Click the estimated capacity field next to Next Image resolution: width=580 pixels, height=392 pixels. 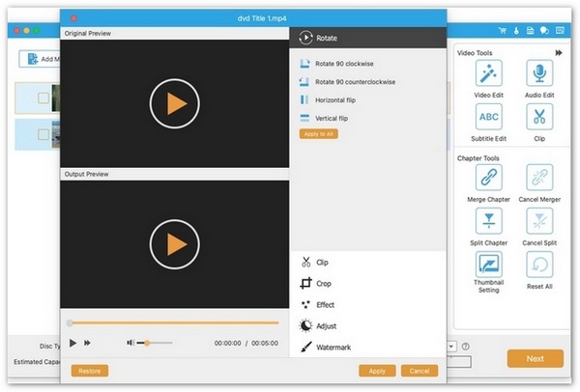click(x=459, y=362)
